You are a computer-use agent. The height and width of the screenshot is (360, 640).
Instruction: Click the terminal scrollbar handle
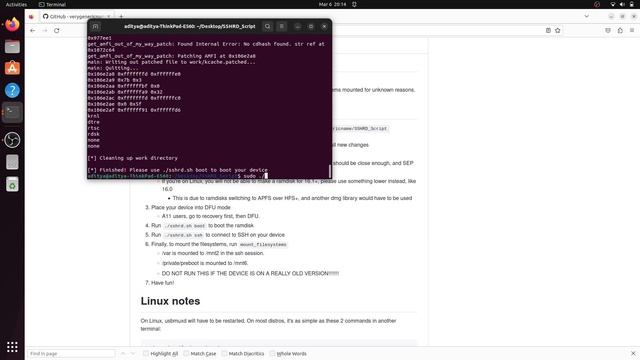click(x=330, y=171)
